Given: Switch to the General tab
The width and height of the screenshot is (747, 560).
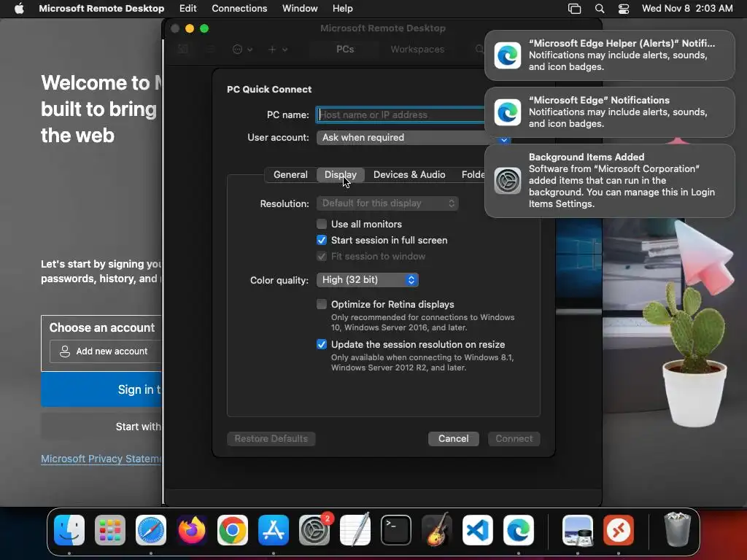Looking at the screenshot, I should click(290, 175).
